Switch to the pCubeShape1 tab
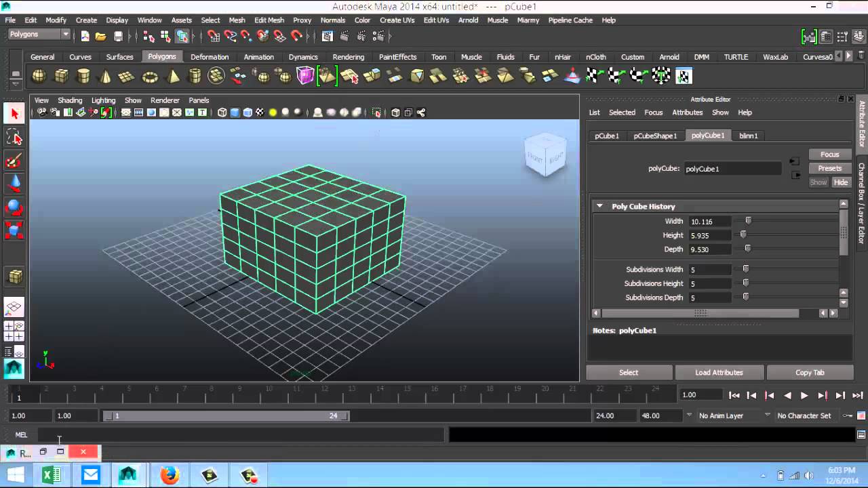868x488 pixels. 655,136
